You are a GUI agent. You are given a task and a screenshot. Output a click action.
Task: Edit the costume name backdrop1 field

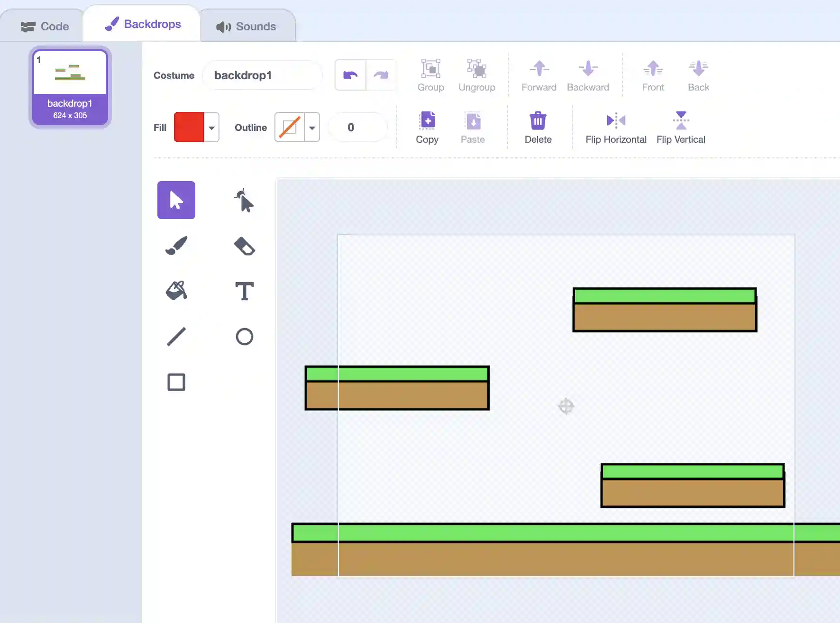click(263, 75)
